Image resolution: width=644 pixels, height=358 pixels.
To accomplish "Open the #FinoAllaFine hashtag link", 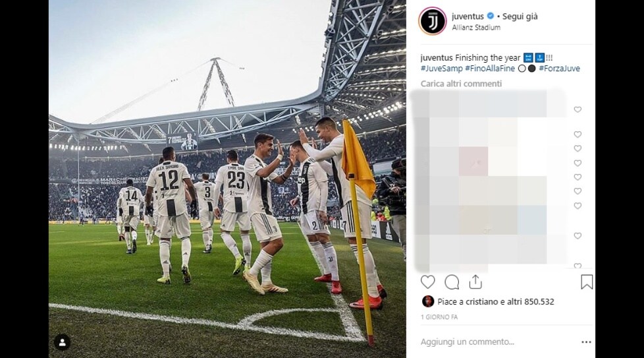I will click(490, 69).
